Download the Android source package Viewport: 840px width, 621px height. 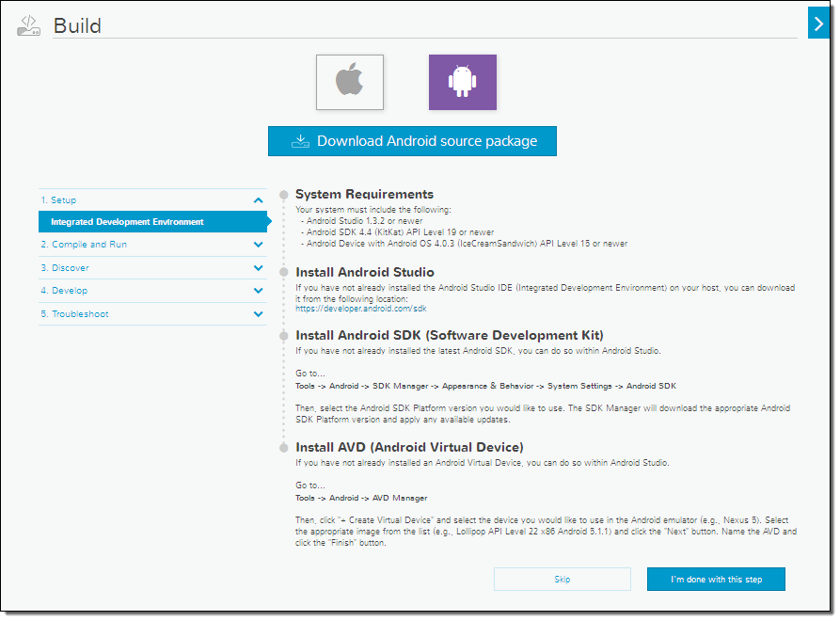pos(412,141)
